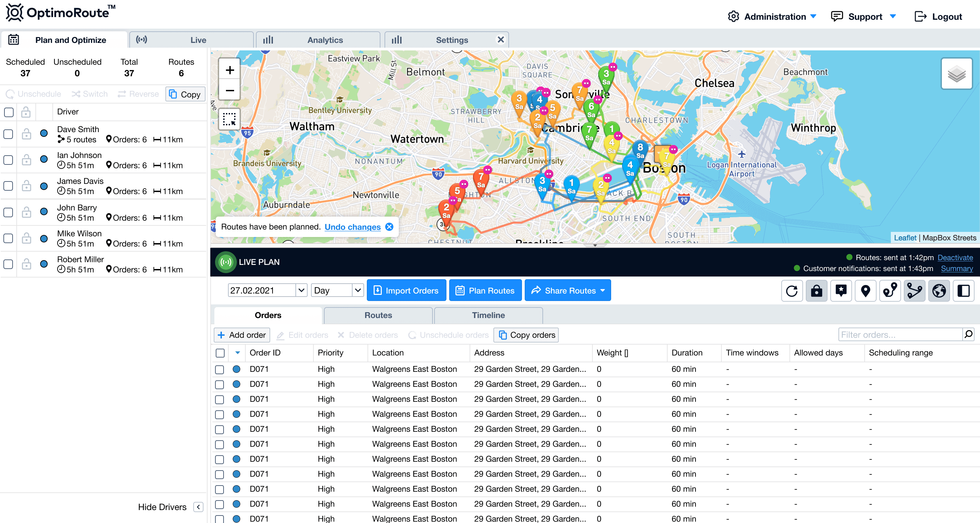980x523 pixels.
Task: Click the route path pin toolbar icon
Action: click(890, 291)
